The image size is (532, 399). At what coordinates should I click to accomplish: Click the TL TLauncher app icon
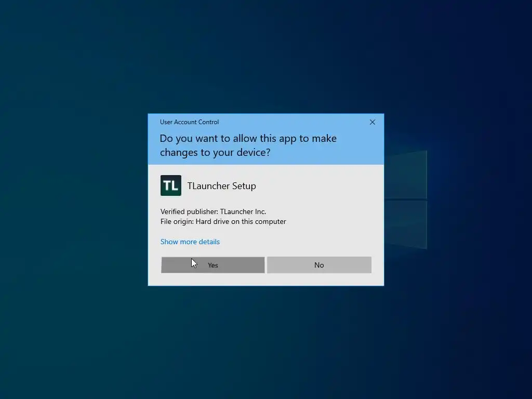point(170,185)
